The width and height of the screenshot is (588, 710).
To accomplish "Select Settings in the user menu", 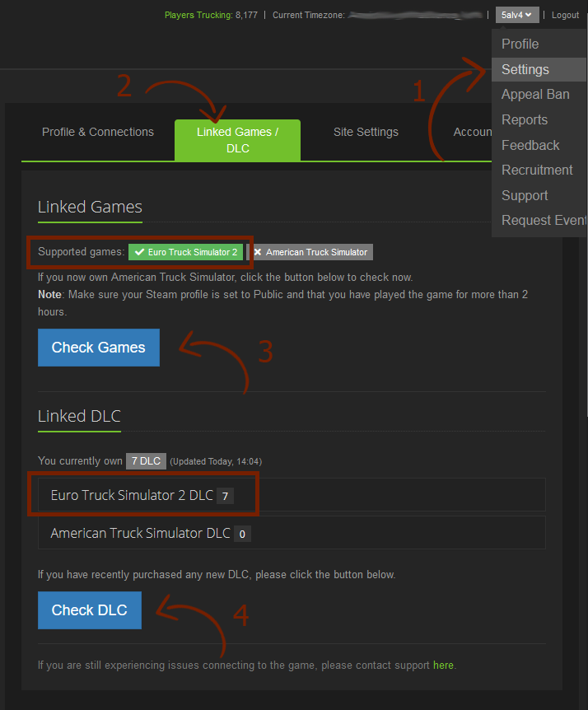I will (539, 69).
